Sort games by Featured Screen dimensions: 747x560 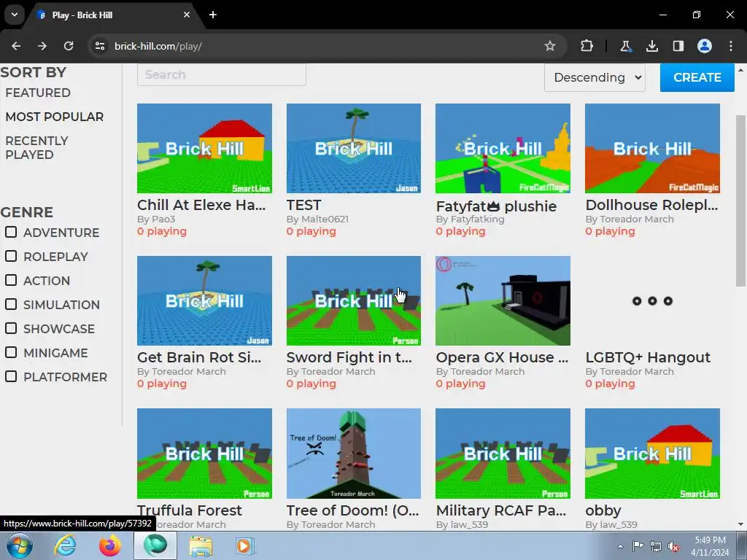click(38, 93)
